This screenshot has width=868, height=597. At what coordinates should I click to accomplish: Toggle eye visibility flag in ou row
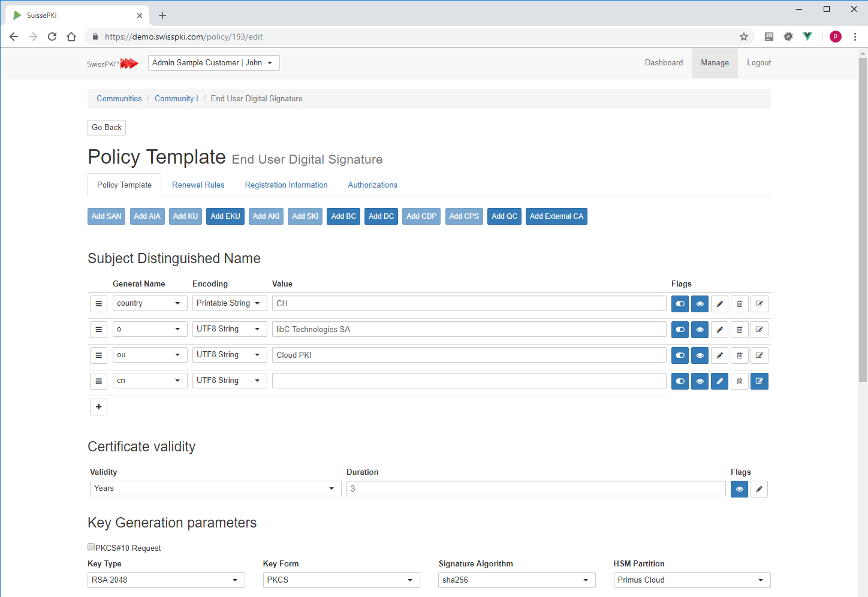pos(700,355)
